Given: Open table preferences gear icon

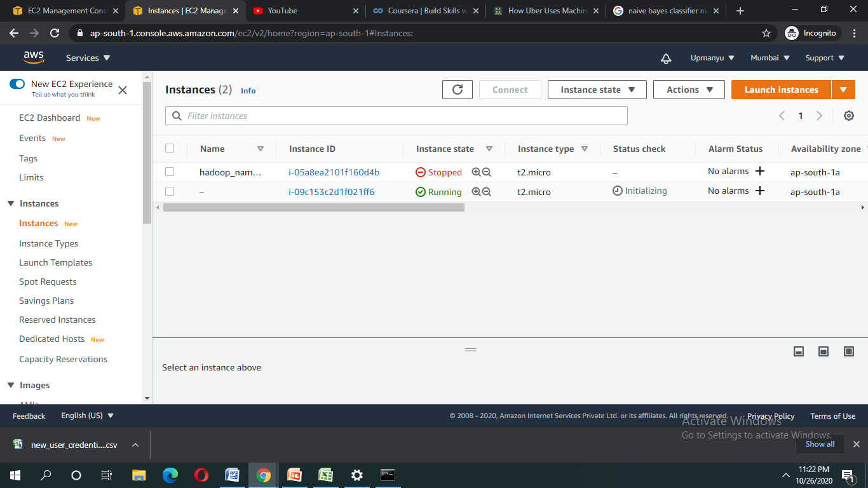Looking at the screenshot, I should coord(849,116).
